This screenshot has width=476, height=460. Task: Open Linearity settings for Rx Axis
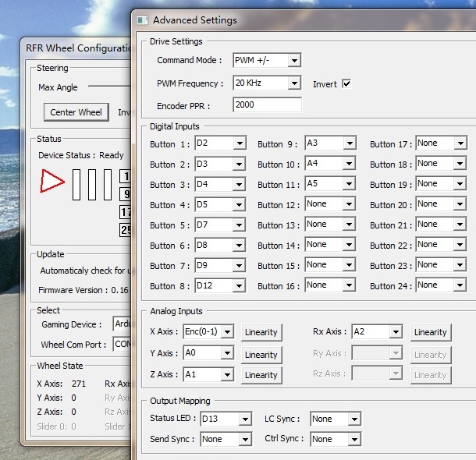click(x=430, y=332)
